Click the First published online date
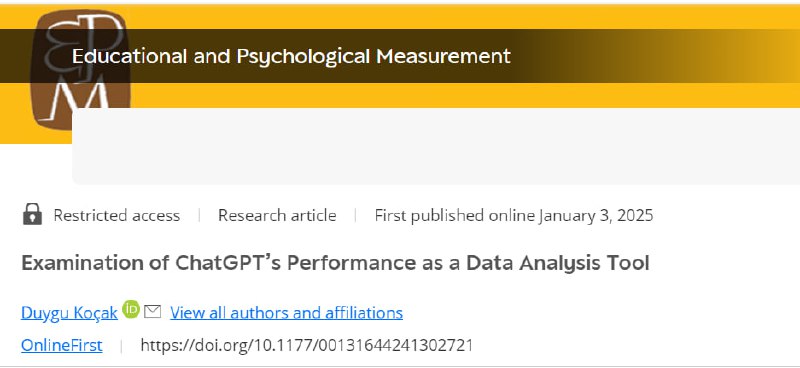Image resolution: width=800 pixels, height=368 pixels. [514, 215]
